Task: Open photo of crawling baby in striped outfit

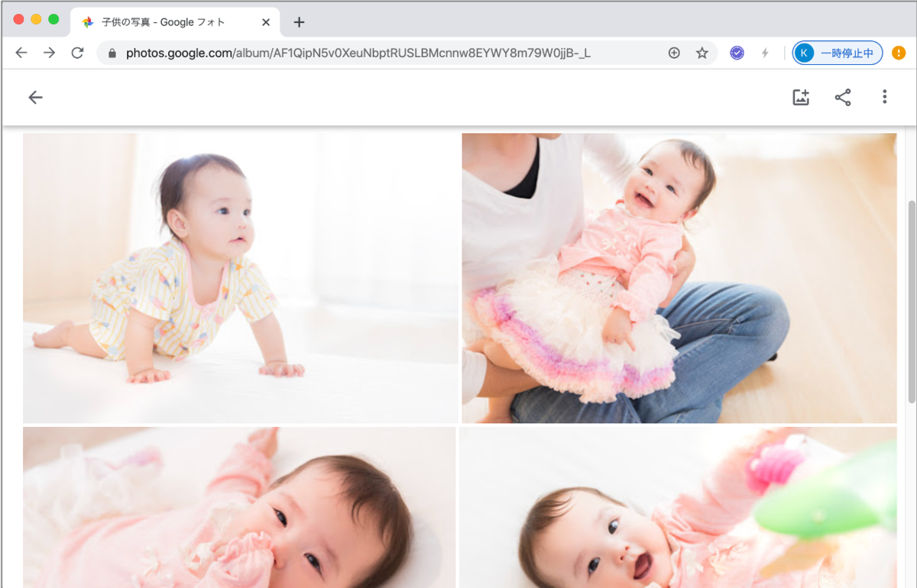Action: pyautogui.click(x=241, y=278)
